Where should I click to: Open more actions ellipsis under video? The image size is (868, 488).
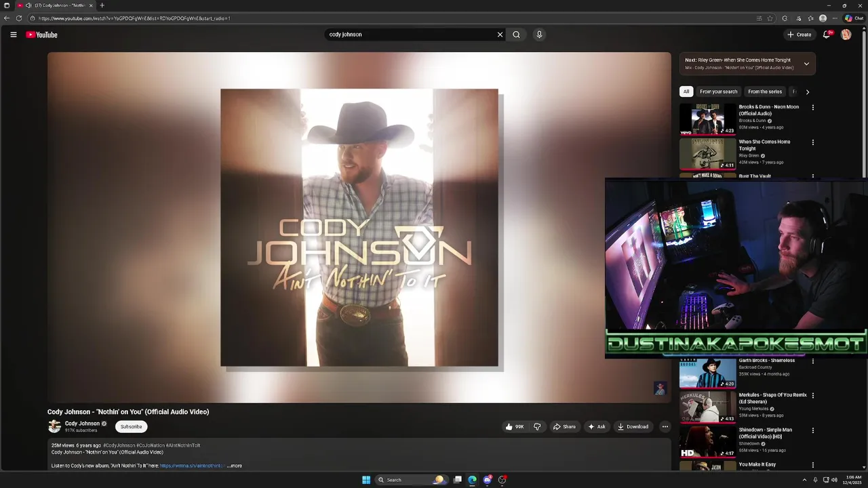(665, 427)
